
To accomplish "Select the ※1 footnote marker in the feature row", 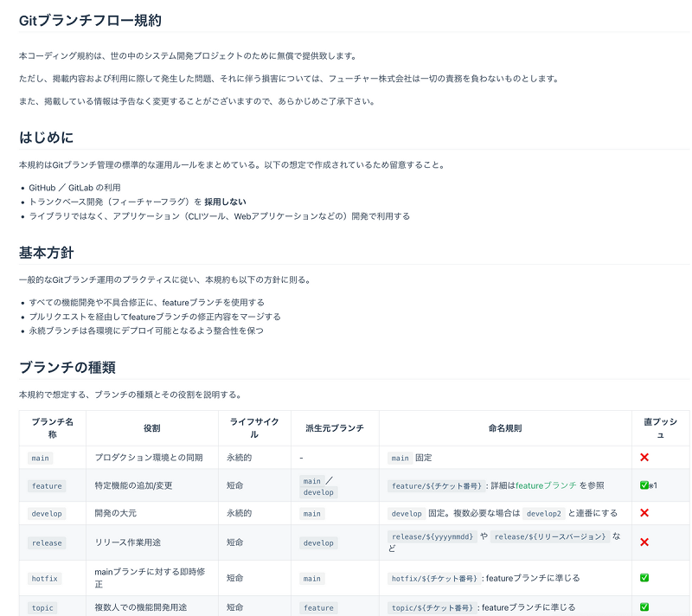I will click(653, 485).
